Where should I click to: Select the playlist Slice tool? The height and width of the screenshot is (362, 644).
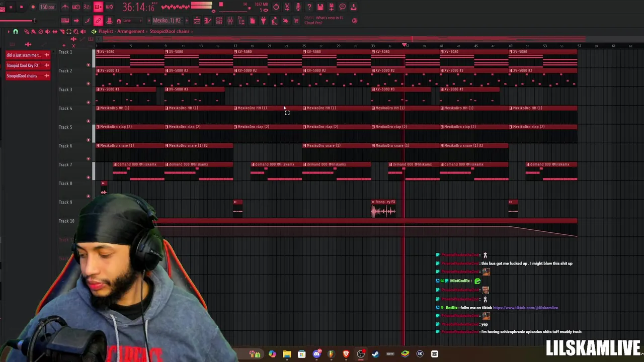[62, 31]
